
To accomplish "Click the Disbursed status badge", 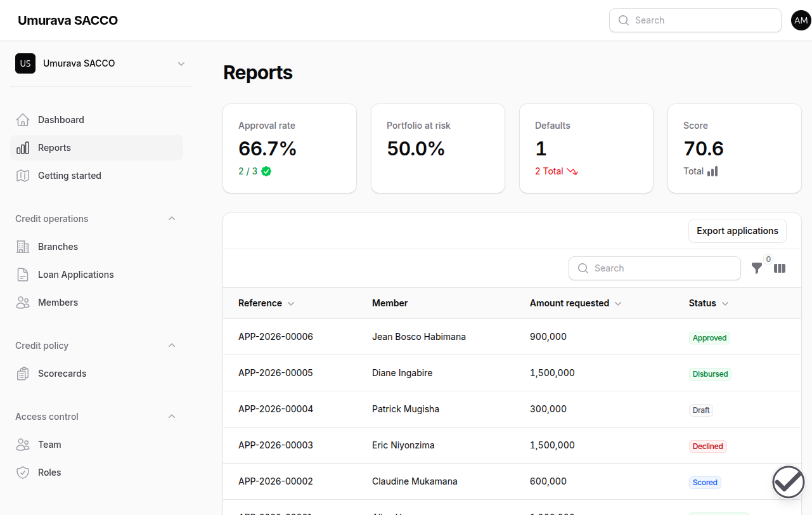I will click(710, 374).
